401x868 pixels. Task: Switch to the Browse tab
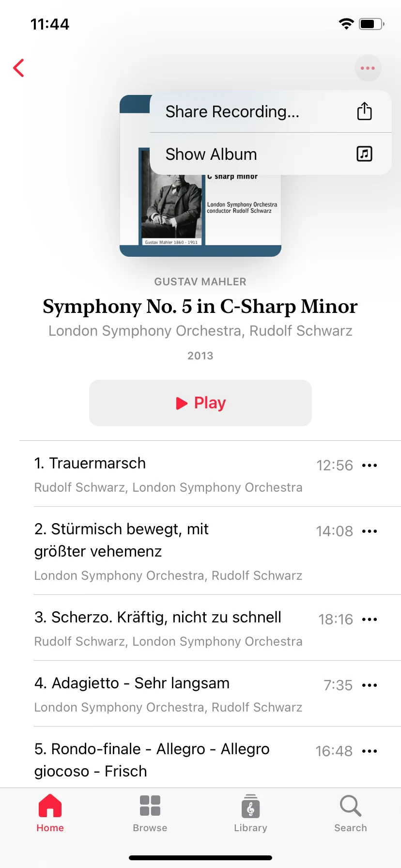pyautogui.click(x=150, y=814)
